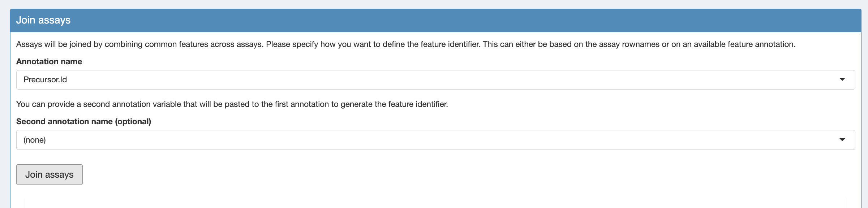868x208 pixels.
Task: Click the Join assays title text in header
Action: click(x=43, y=20)
